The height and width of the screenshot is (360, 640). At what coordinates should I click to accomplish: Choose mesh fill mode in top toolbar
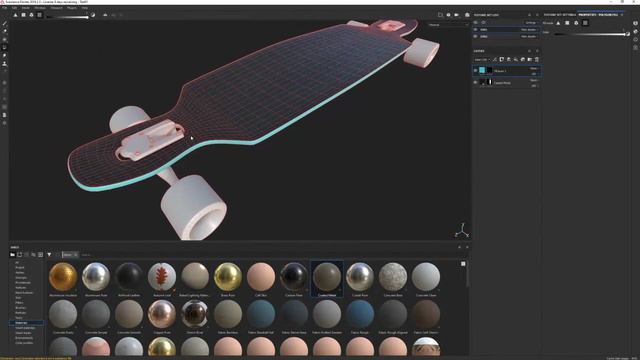click(31, 15)
